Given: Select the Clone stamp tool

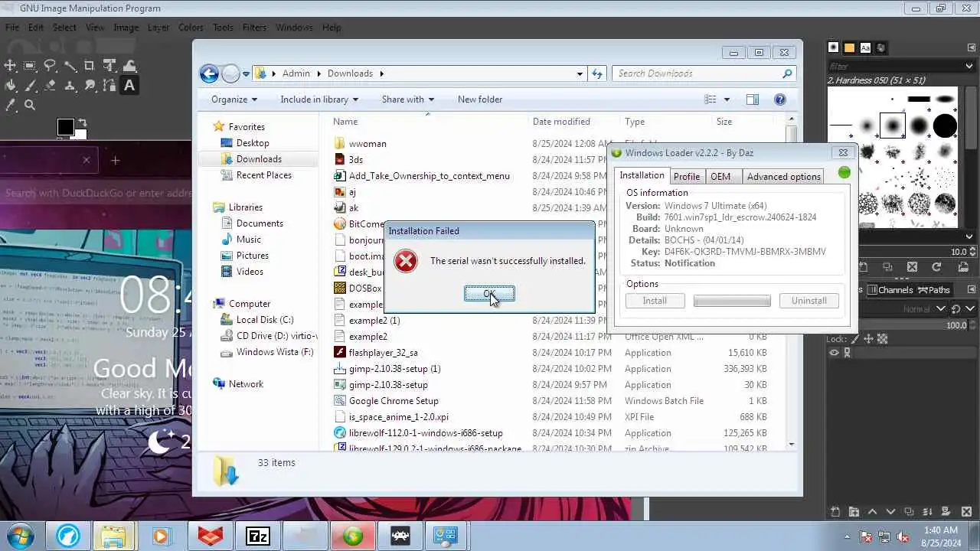Looking at the screenshot, I should (x=70, y=86).
